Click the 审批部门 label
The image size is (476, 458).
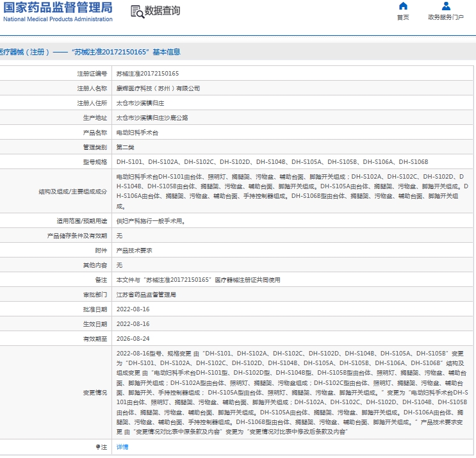pyautogui.click(x=95, y=295)
